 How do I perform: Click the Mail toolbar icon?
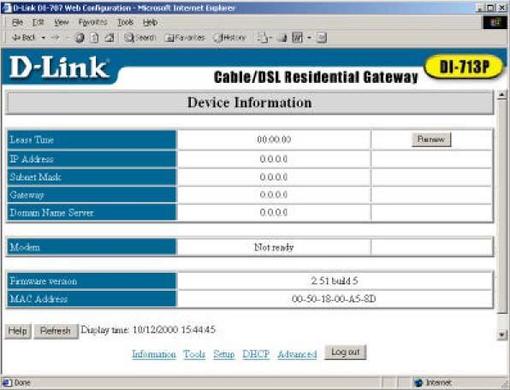tap(263, 38)
